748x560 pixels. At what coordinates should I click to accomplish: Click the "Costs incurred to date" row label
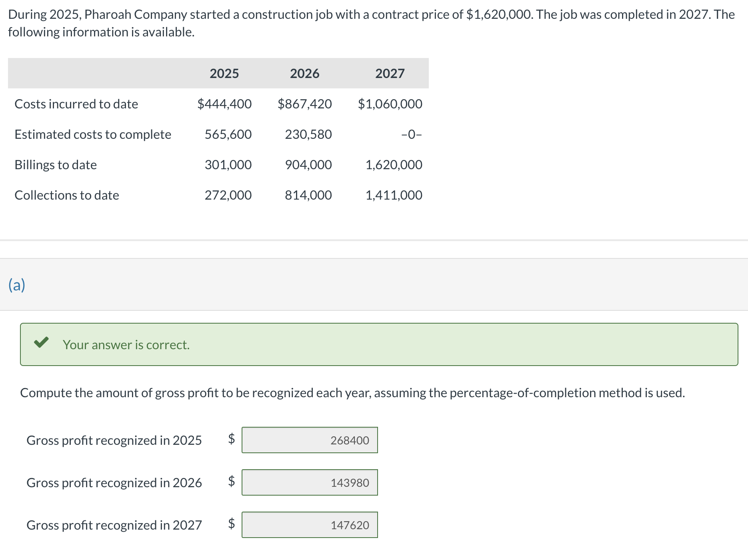76,104
